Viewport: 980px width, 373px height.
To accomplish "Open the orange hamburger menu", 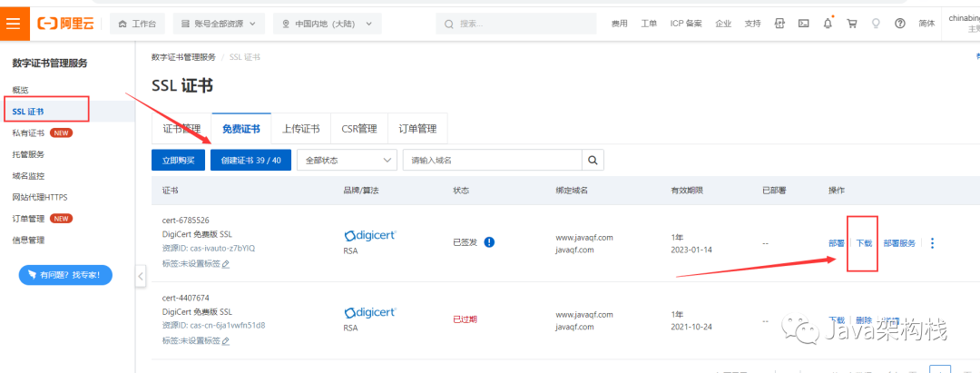I will coord(15,24).
